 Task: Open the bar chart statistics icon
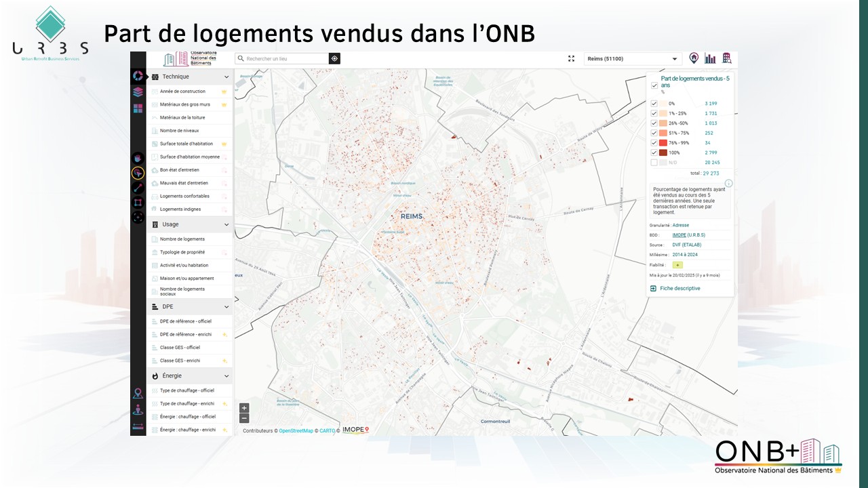710,58
